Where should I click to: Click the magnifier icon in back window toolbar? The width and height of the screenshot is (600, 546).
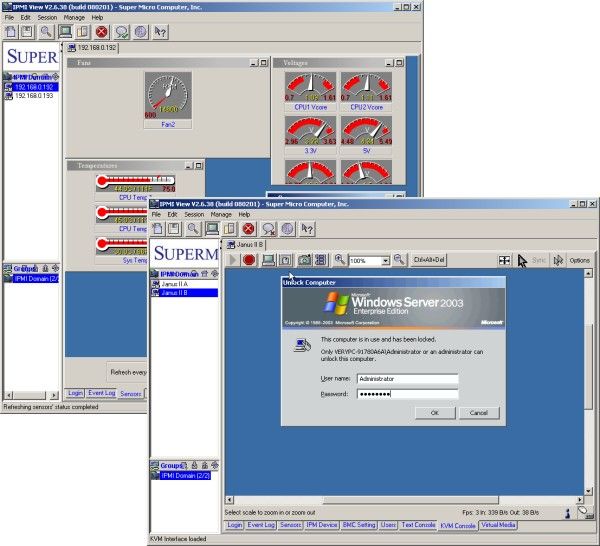tap(46, 32)
